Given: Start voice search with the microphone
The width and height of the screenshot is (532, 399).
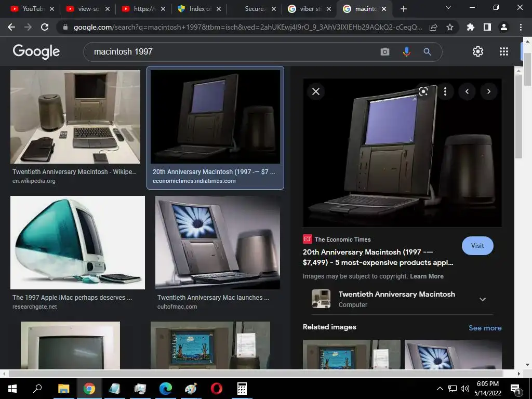Looking at the screenshot, I should [406, 51].
